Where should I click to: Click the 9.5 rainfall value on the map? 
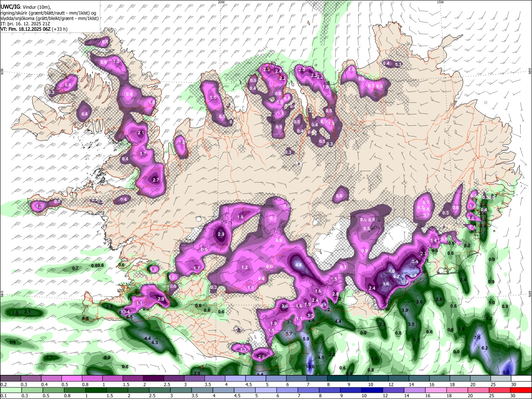point(506,372)
